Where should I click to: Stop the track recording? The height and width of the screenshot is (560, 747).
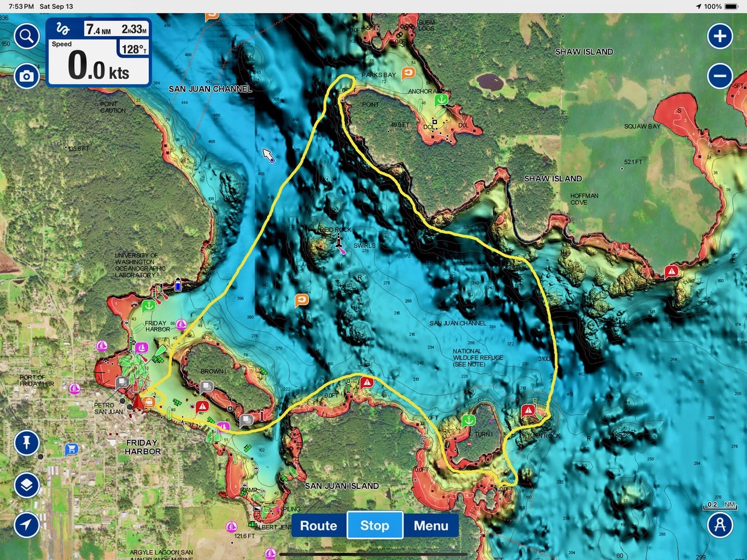point(375,526)
